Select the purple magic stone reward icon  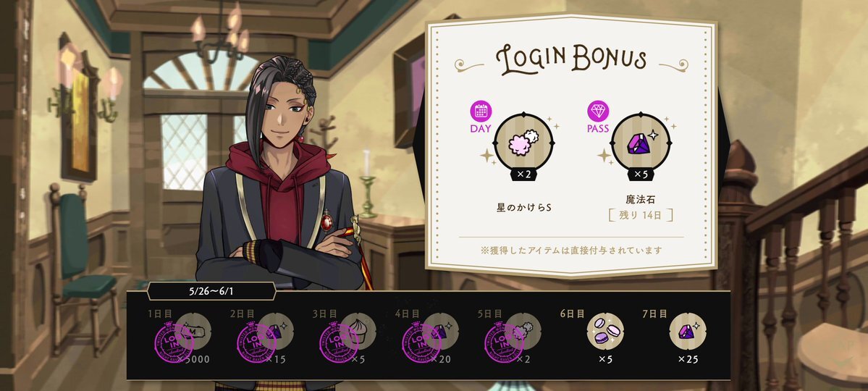641,143
